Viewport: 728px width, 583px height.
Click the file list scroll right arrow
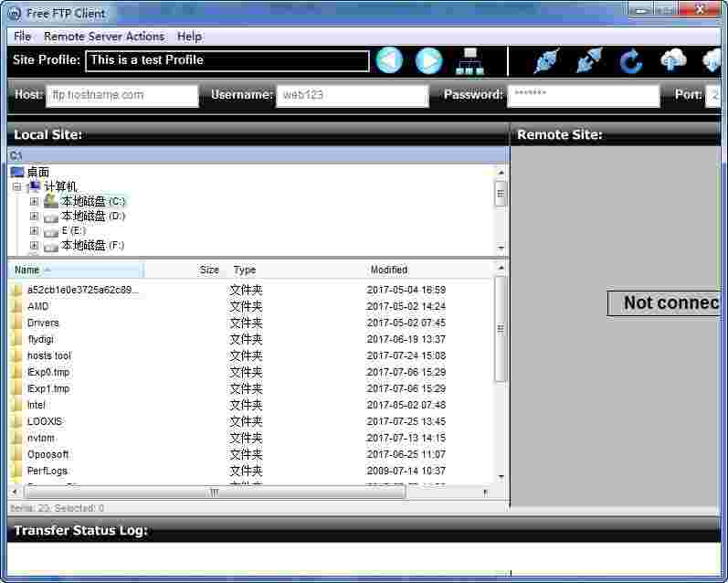486,492
